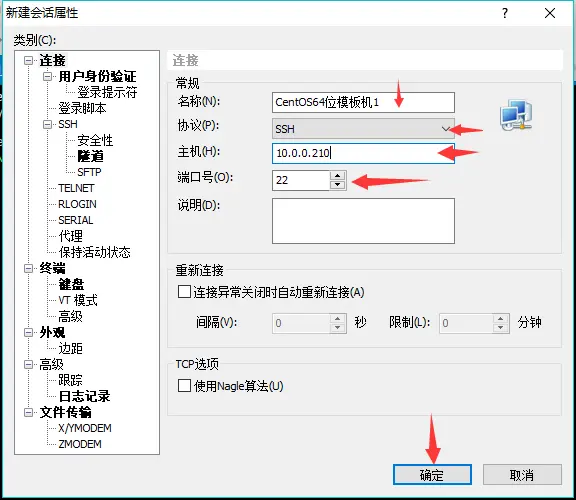Decrease the 端口号 value
Image resolution: width=576 pixels, height=500 pixels.
tap(338, 185)
